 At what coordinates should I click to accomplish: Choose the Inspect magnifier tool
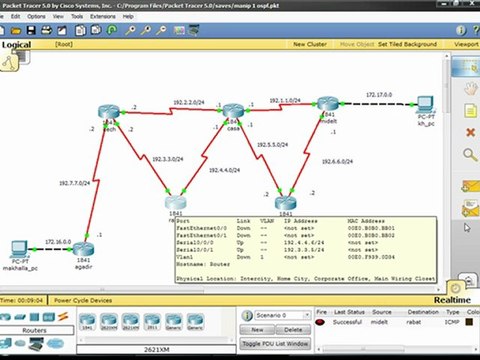coord(470,155)
